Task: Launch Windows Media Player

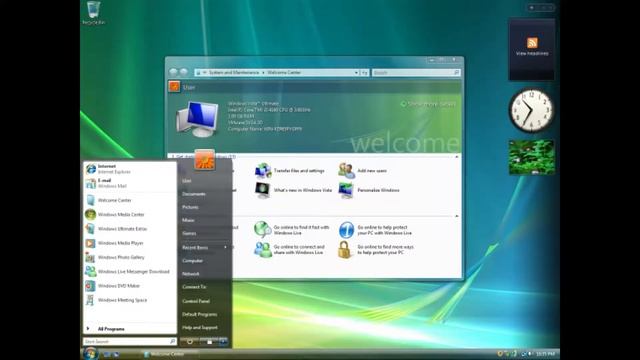Action: [x=130, y=243]
